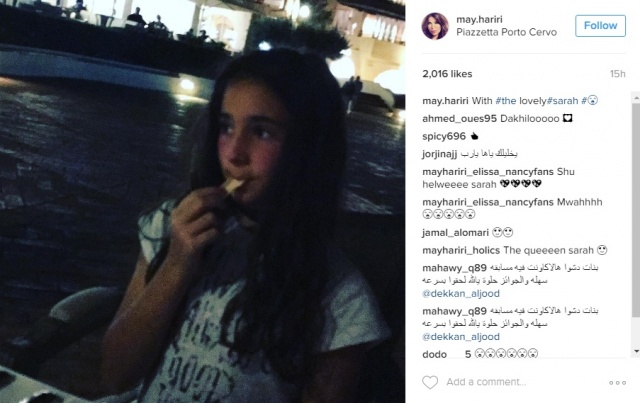Click the posted photo of the girl
The width and height of the screenshot is (640, 403).
pyautogui.click(x=202, y=201)
